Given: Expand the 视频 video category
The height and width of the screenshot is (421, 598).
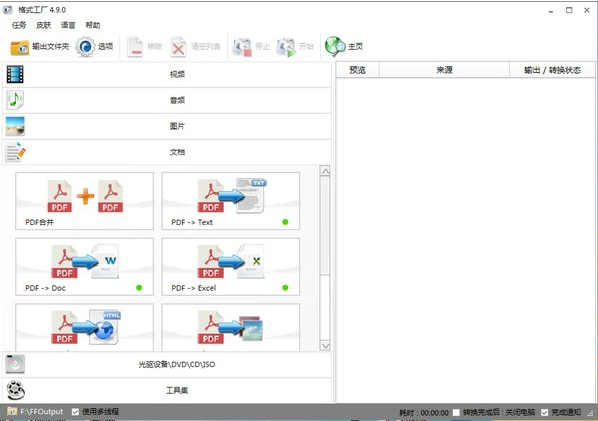Looking at the screenshot, I should point(167,74).
